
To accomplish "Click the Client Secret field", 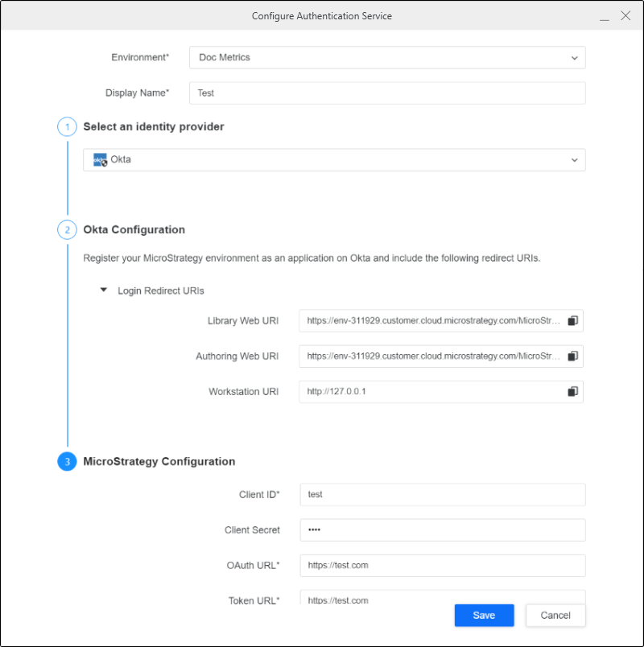I will coord(443,530).
